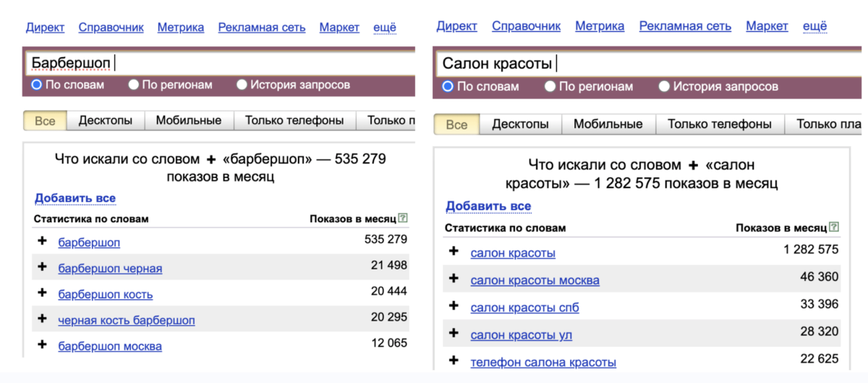Switch to 'Мобильные' tab in the Салон красоты panel
Viewport: 868px width, 383px height.
tap(608, 125)
